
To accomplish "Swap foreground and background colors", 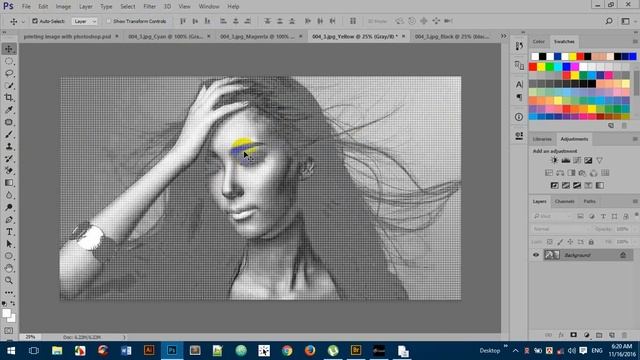I will (13, 304).
